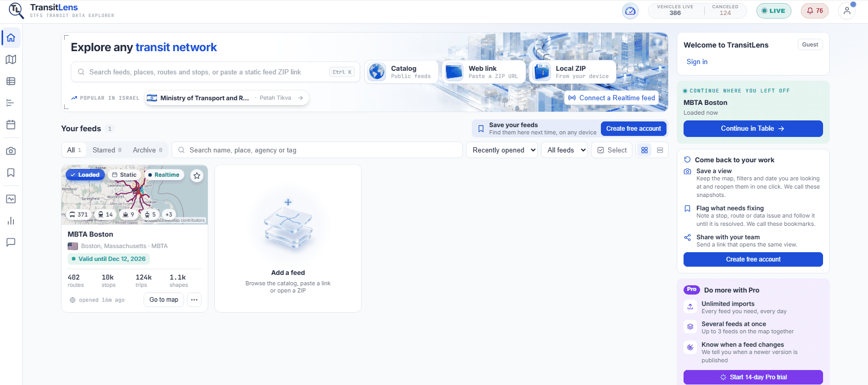Click the main feeds and places search box
This screenshot has width=868, height=385.
215,72
